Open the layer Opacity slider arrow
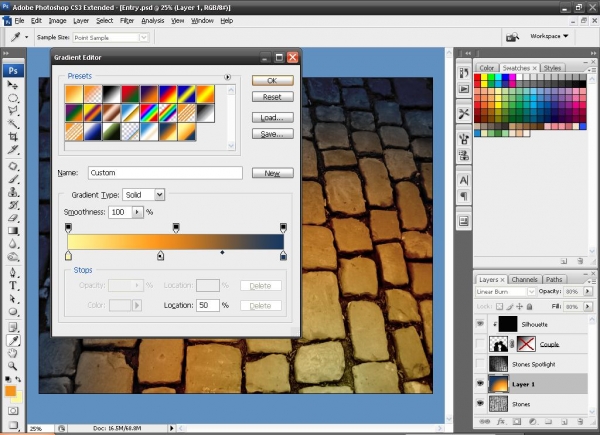 coord(588,292)
